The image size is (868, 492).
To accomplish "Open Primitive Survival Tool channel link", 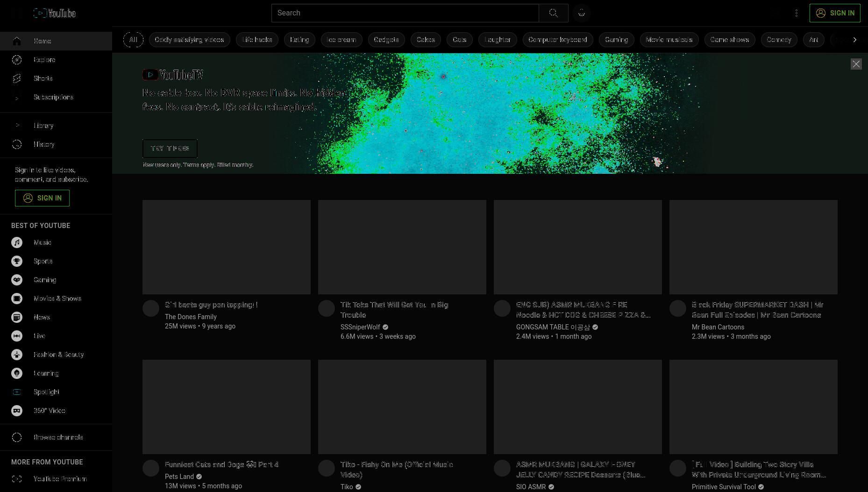I will click(x=724, y=487).
